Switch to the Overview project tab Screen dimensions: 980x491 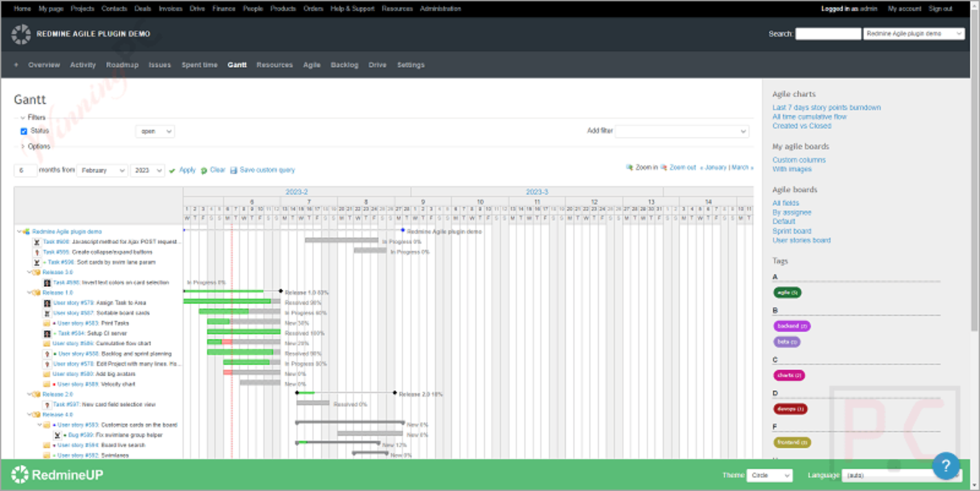click(44, 65)
